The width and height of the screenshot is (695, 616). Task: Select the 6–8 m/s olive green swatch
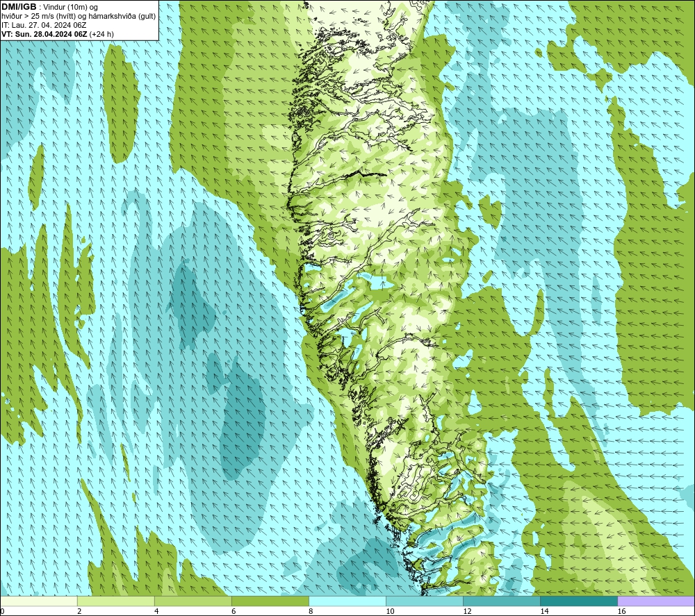tap(270, 601)
